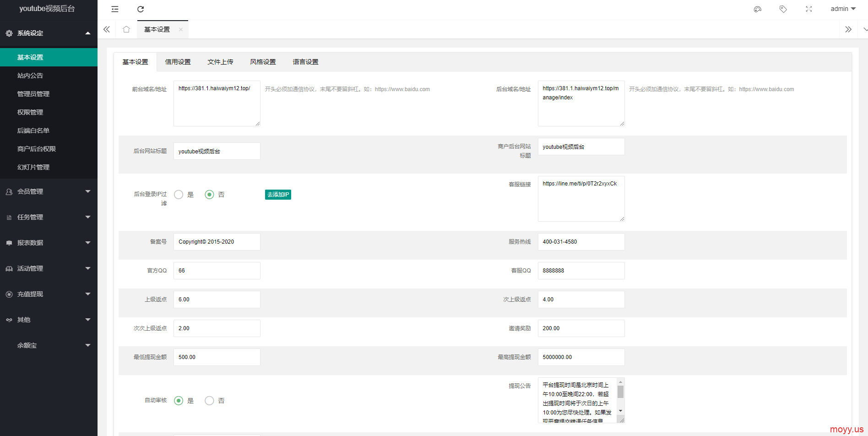Click the tag note icon
Image resolution: width=868 pixels, height=436 pixels.
click(783, 9)
